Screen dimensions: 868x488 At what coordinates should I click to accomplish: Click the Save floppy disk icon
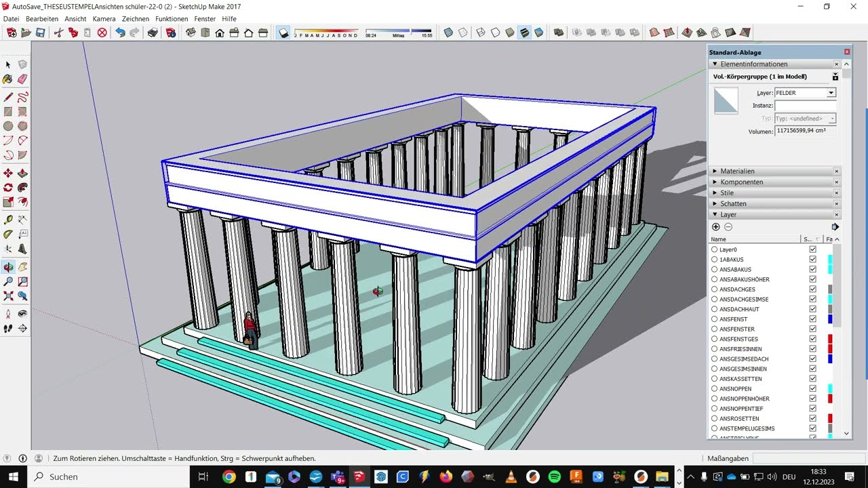(x=41, y=33)
